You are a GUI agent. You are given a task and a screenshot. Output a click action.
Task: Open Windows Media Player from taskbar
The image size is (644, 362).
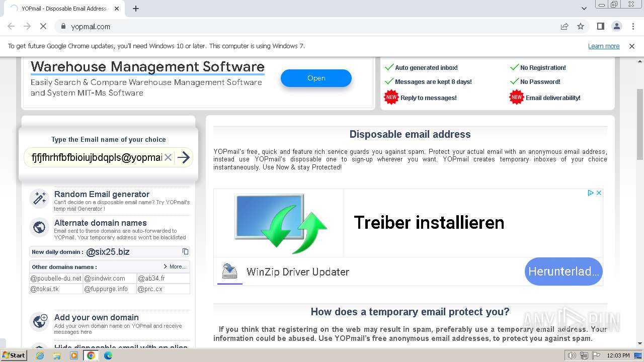click(x=74, y=355)
